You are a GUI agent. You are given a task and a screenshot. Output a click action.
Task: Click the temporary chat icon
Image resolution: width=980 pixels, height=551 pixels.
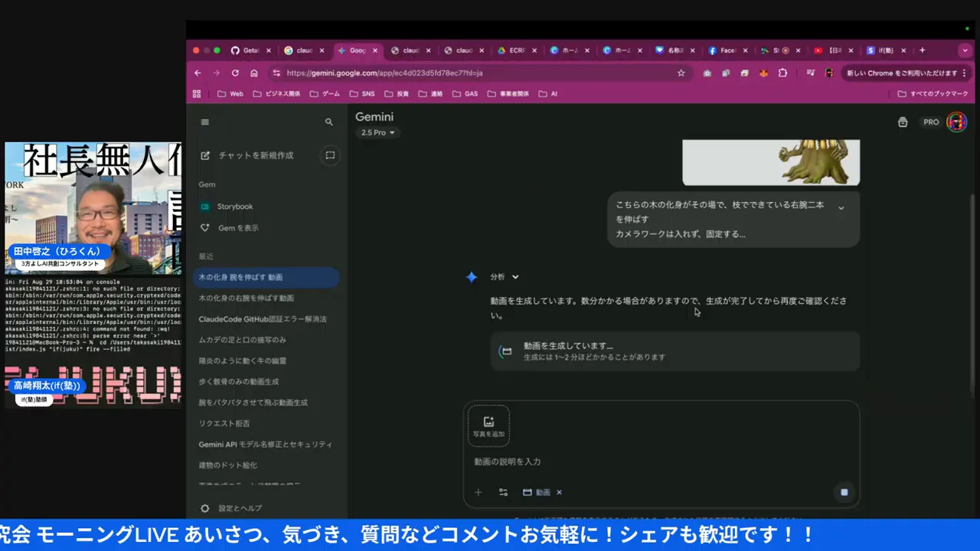point(330,155)
